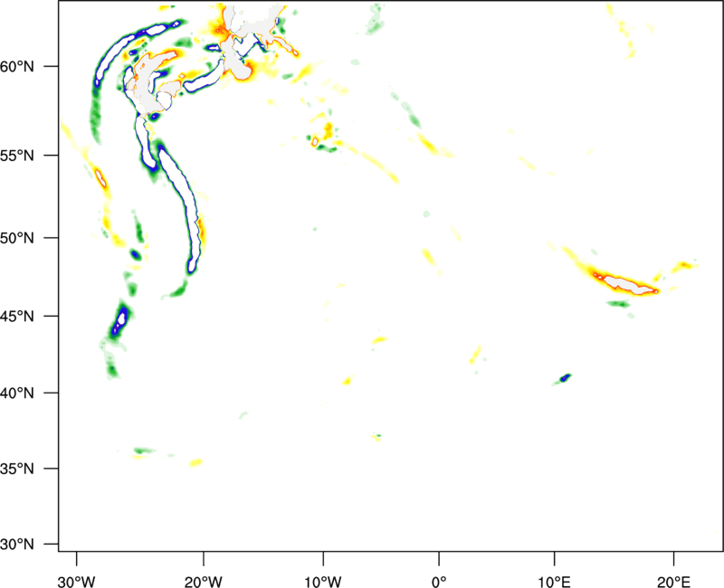The image size is (724, 588).
Task: Click the 35°N latitude axis label
Action: click(30, 469)
